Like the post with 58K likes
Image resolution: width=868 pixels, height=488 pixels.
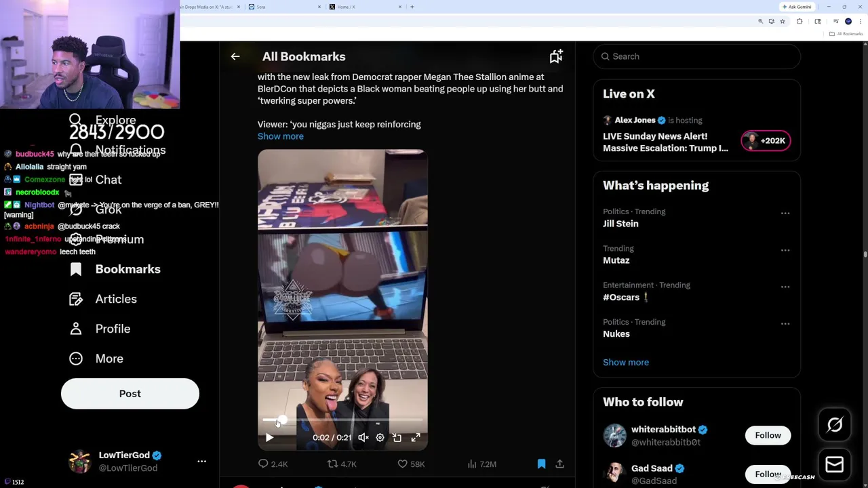411,464
